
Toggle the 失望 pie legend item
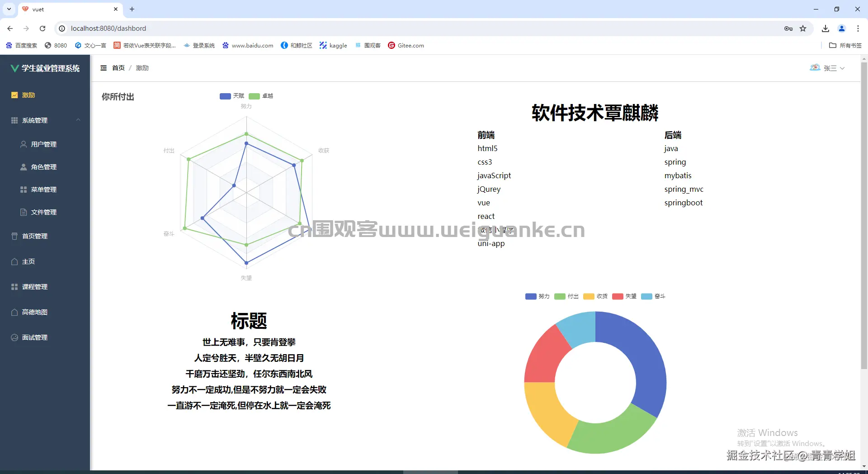tap(624, 296)
